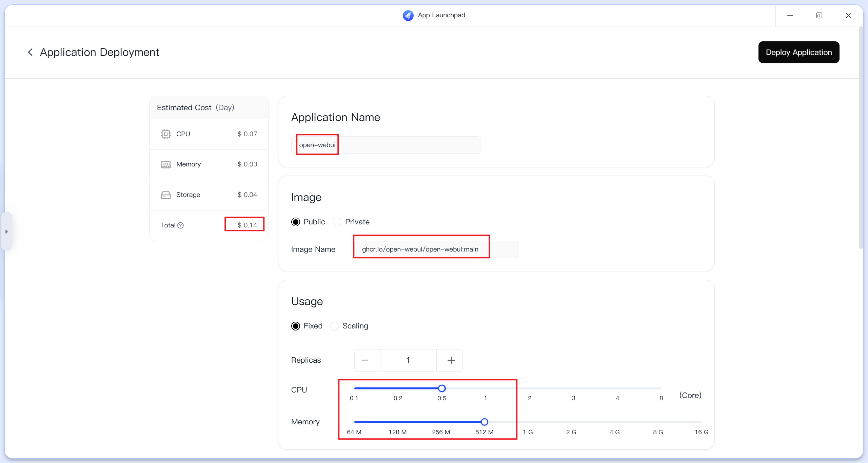Select the Fixed usage radio button
Viewport: 868px width, 463px height.
pos(296,326)
